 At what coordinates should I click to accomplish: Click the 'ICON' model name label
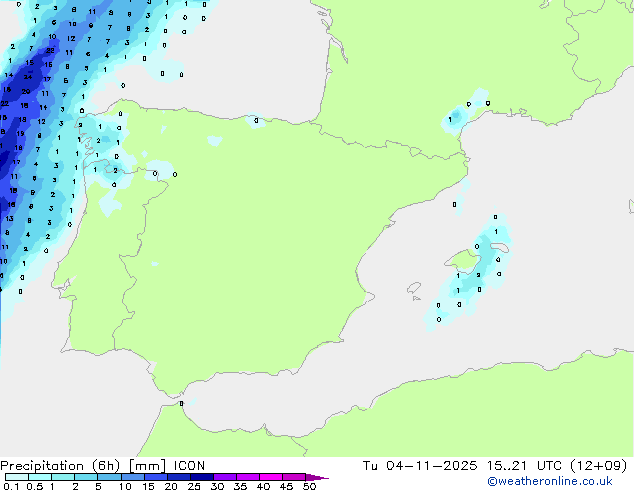click(189, 466)
